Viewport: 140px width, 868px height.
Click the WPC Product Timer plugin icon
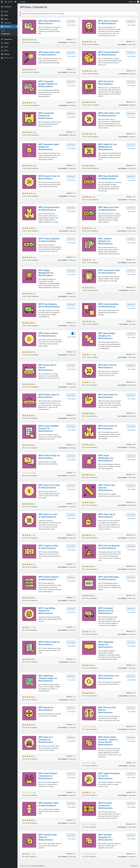(29, 182)
